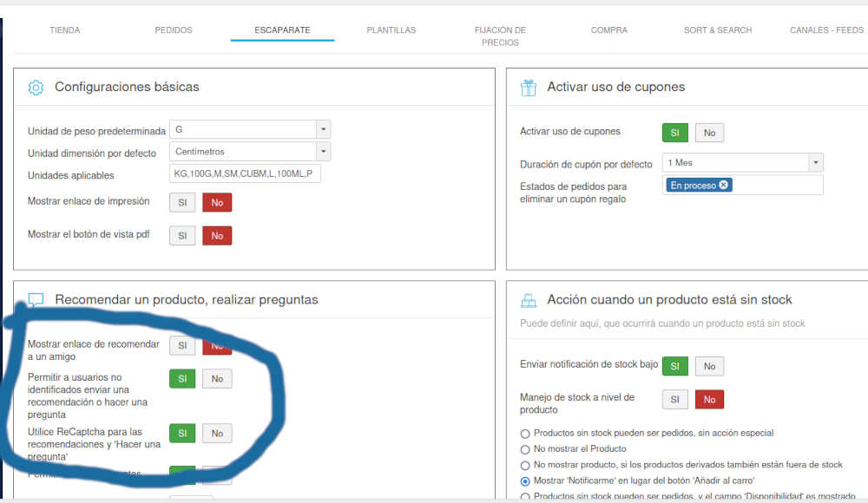
Task: Set Permitir a usuarios no identificados to SI
Action: [182, 378]
